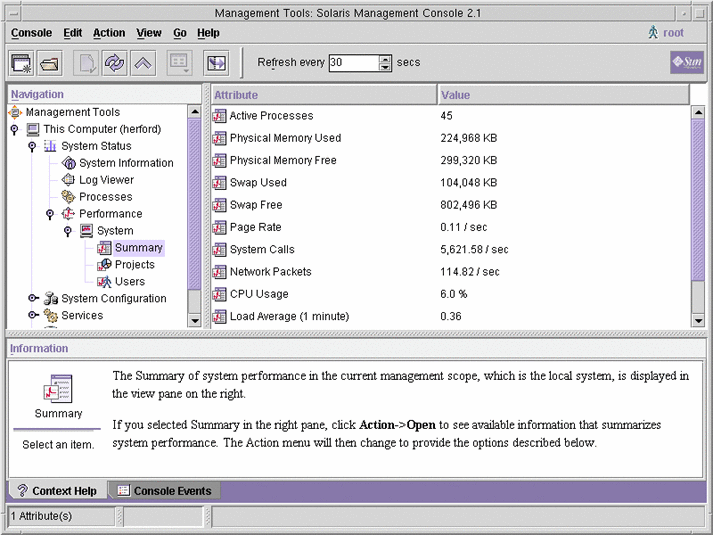
Task: Open the Action menu
Action: point(109,33)
